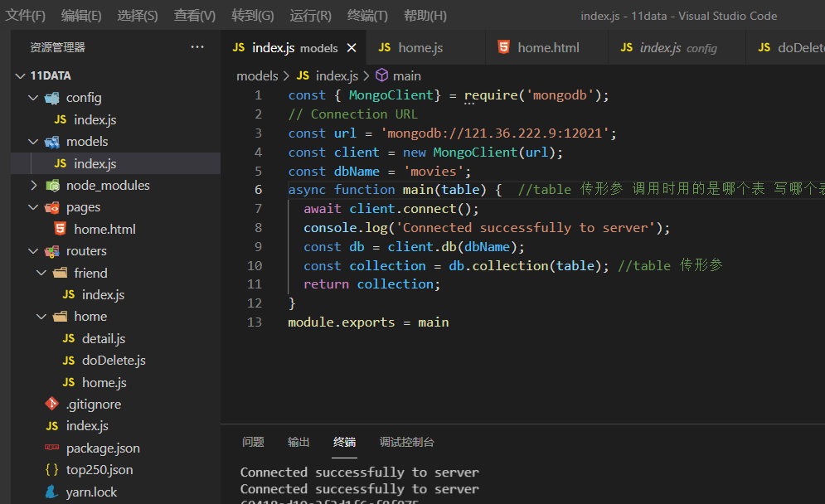Open the top250.json file

[99, 470]
